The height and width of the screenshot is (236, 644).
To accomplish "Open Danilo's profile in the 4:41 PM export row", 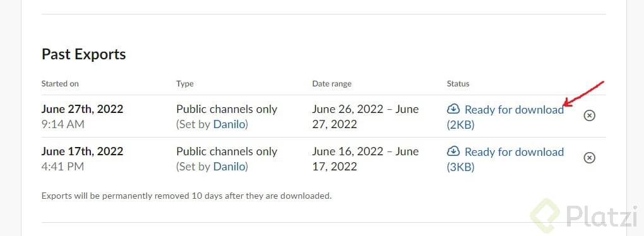I will (229, 167).
